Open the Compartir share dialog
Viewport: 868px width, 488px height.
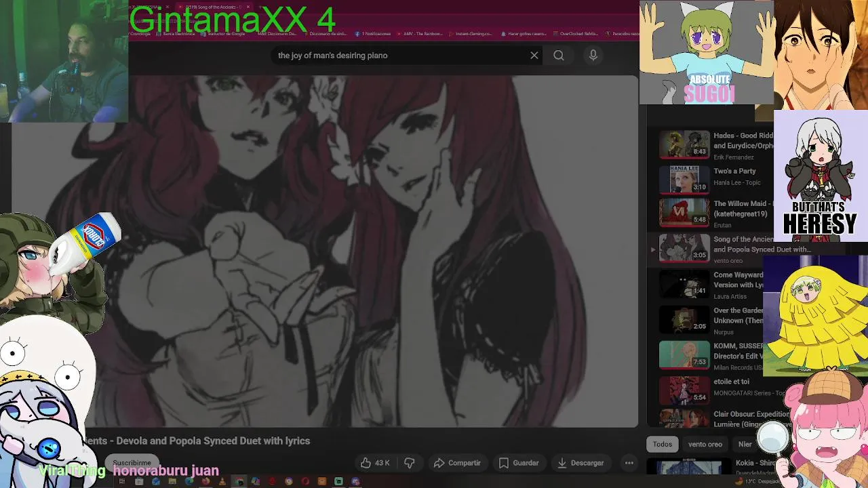tap(457, 463)
